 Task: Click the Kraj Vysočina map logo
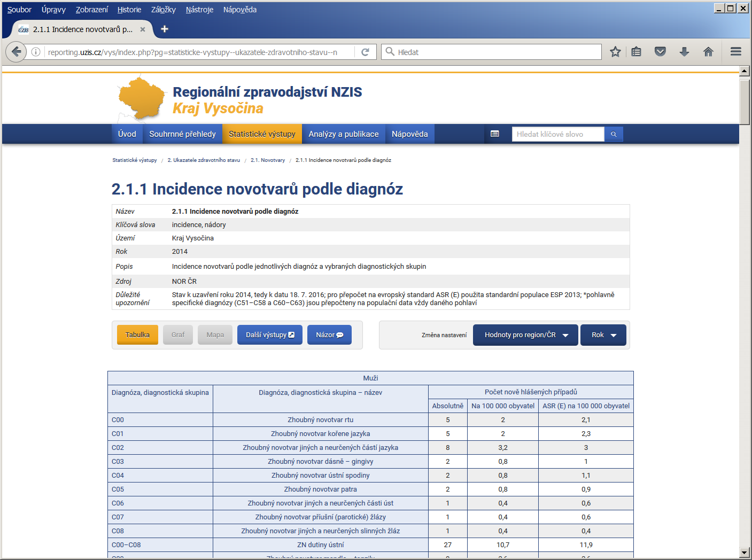(x=141, y=98)
